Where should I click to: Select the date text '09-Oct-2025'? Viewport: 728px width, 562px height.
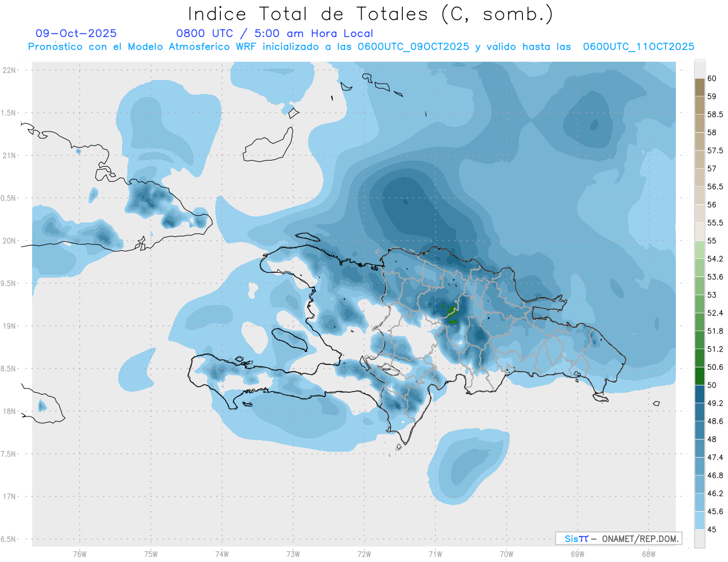(x=76, y=33)
